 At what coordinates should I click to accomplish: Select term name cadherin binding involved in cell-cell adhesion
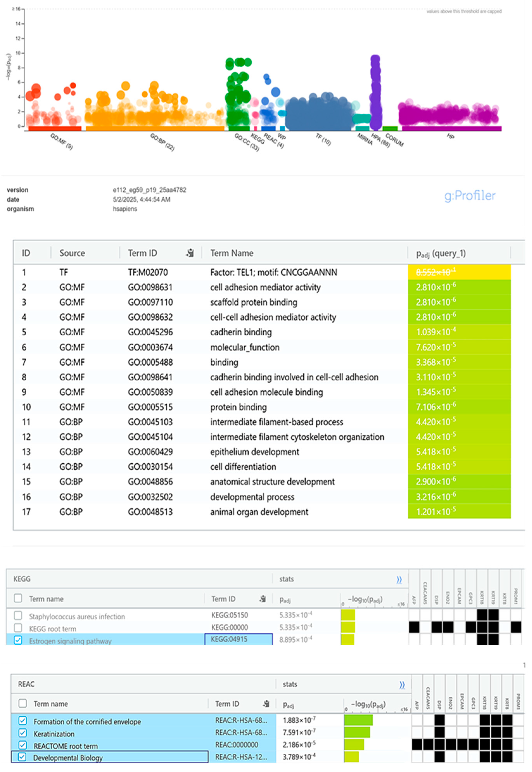point(294,377)
